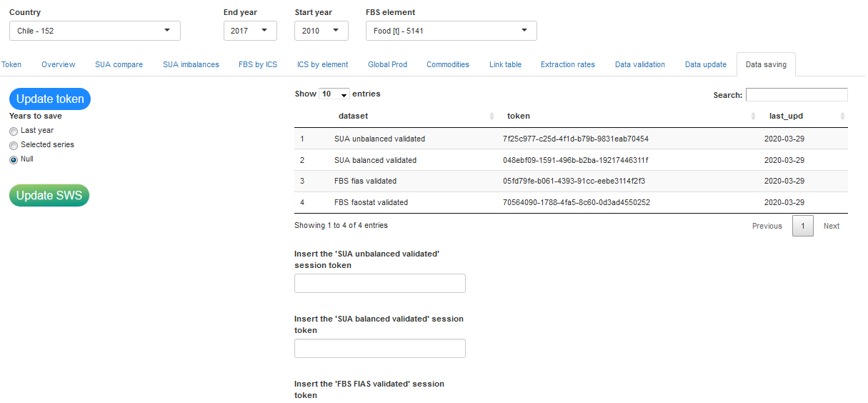The height and width of the screenshot is (403, 868).
Task: Switch to the SUA imbalances tab
Action: (x=191, y=64)
